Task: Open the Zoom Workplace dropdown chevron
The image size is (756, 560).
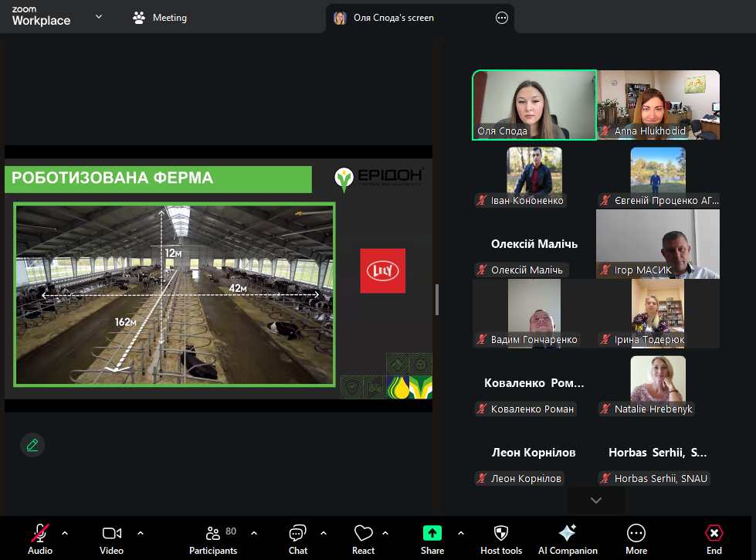Action: click(99, 17)
